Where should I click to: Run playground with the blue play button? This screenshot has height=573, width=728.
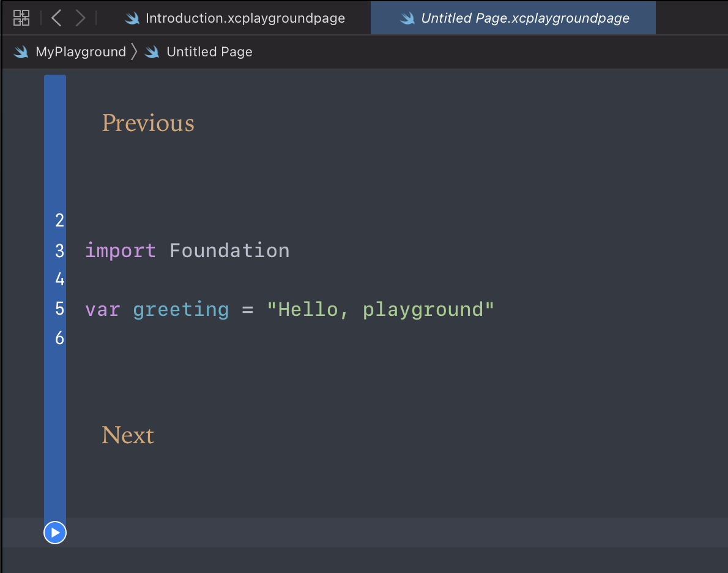pyautogui.click(x=55, y=533)
